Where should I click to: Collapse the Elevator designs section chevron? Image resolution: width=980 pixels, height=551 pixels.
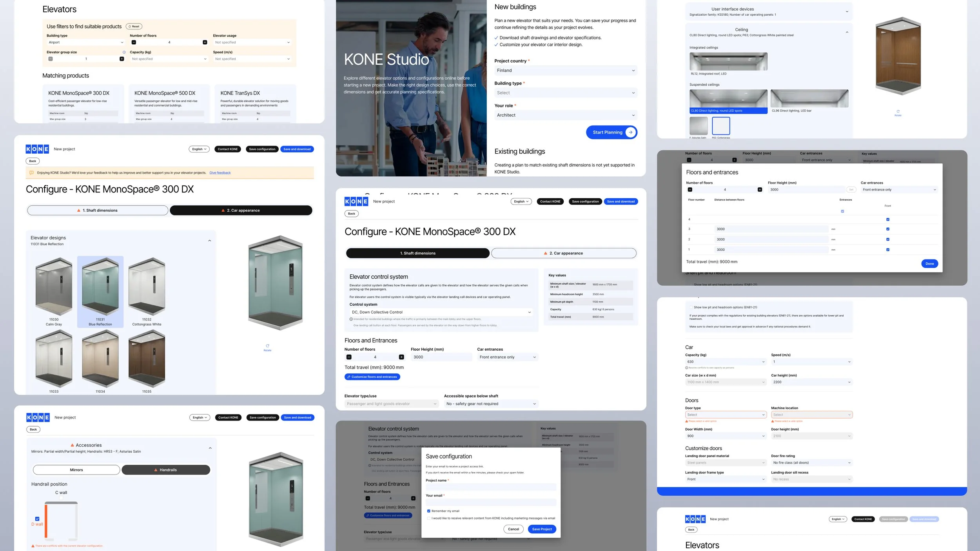[x=209, y=241]
